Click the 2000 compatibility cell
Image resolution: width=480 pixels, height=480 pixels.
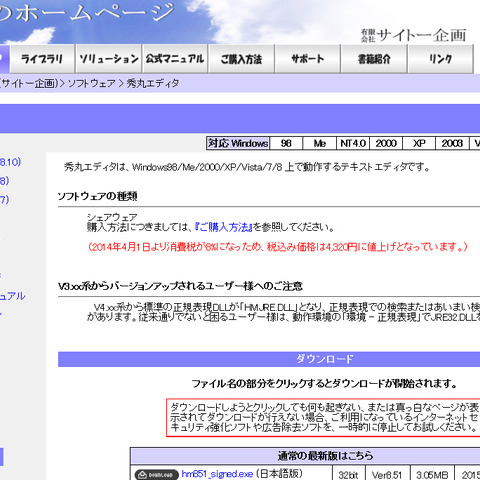pos(386,143)
